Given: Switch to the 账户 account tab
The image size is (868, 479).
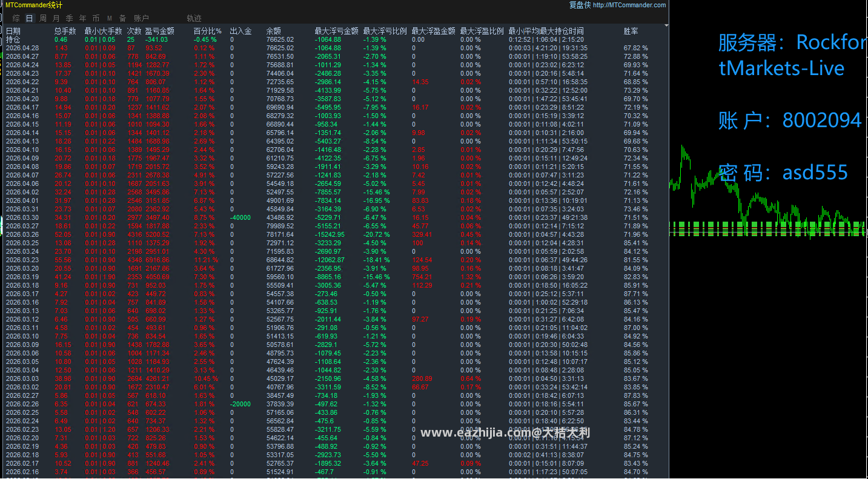Looking at the screenshot, I should (141, 19).
